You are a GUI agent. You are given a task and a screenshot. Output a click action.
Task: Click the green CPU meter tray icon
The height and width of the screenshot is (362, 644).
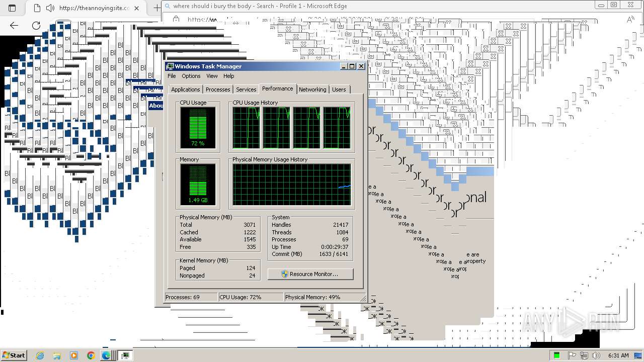pyautogui.click(x=557, y=355)
